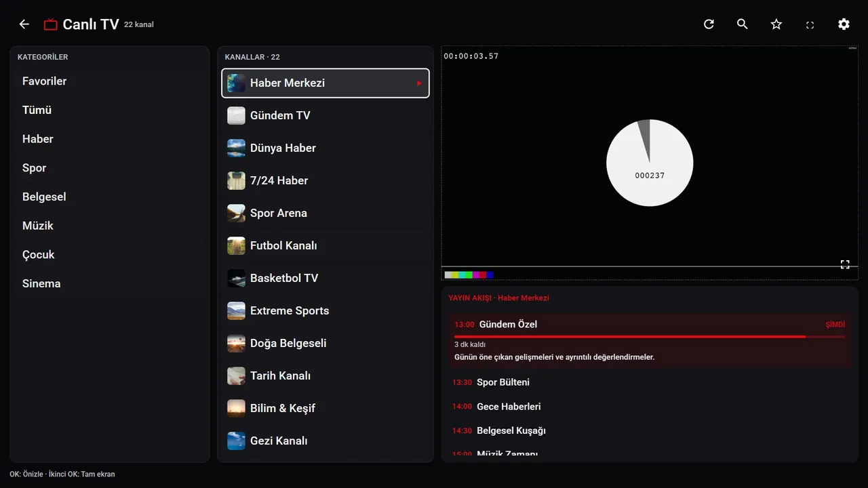Screen dimensions: 868x488
Task: Select the Tümü category
Action: coord(110,110)
